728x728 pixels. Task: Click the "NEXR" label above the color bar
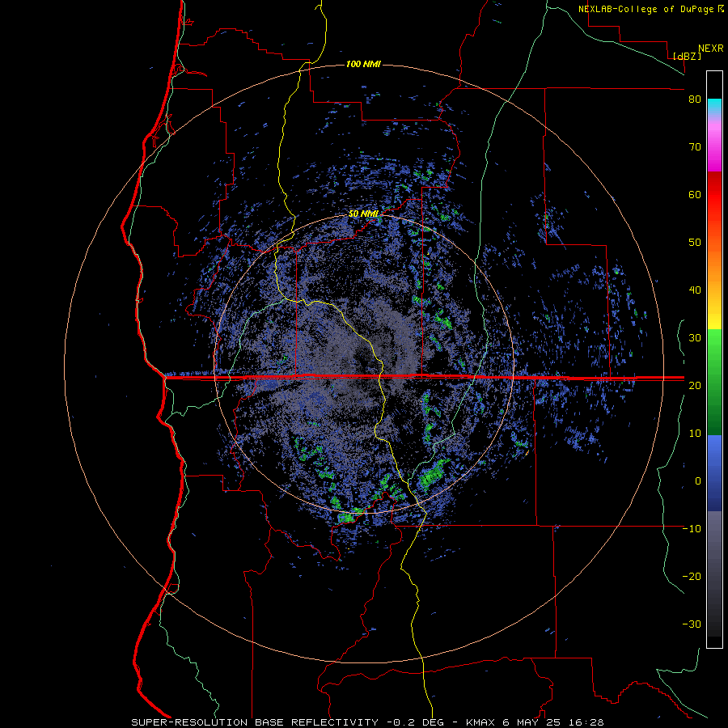(710, 49)
